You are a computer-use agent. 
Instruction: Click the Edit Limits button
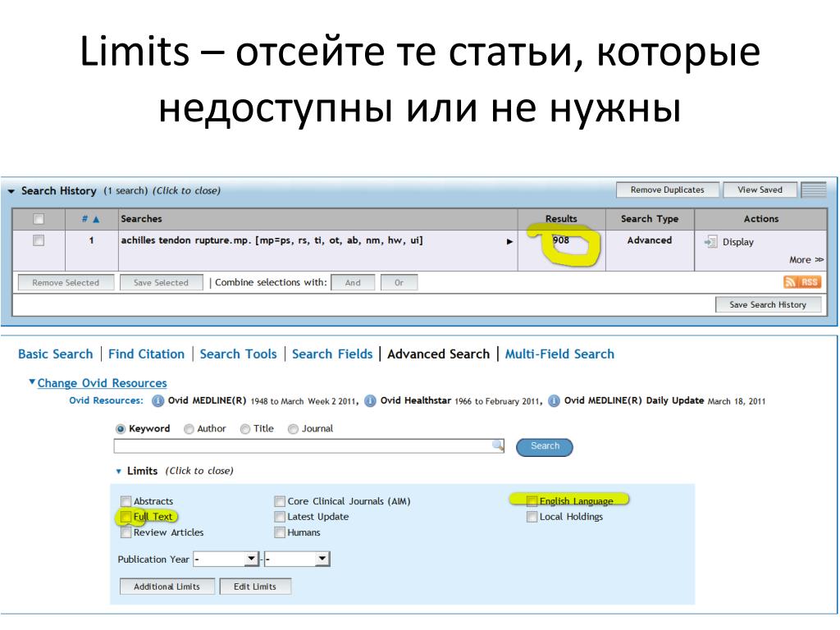255,587
